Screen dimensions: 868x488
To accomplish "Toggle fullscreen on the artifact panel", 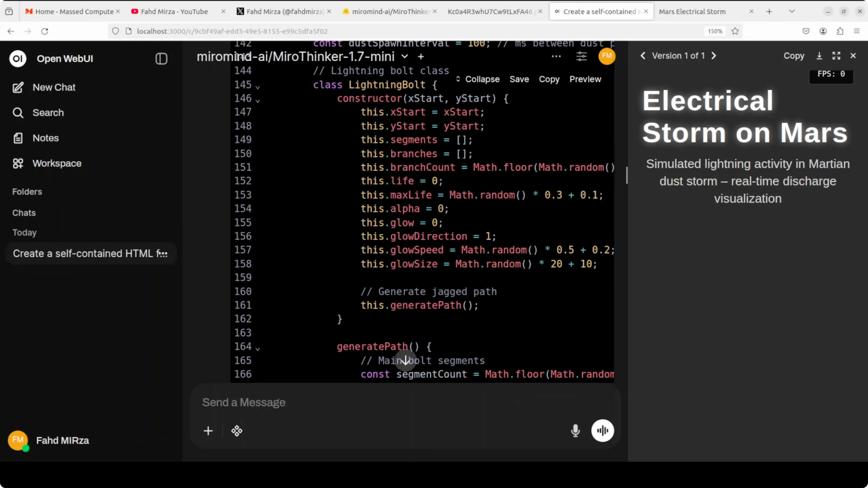I will (x=837, y=56).
